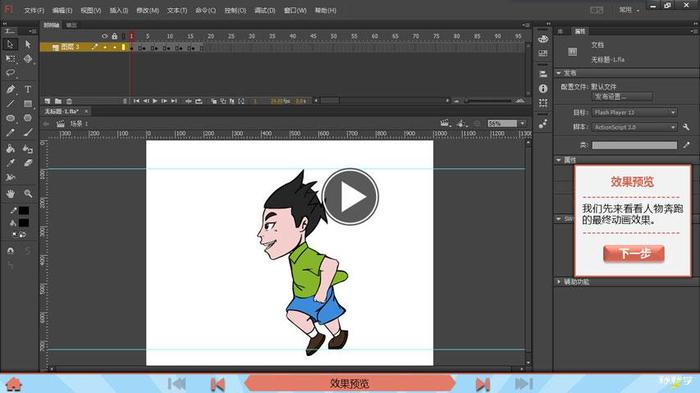Select the Free Transform tool
Screen dimensions: 700x393
10,59
